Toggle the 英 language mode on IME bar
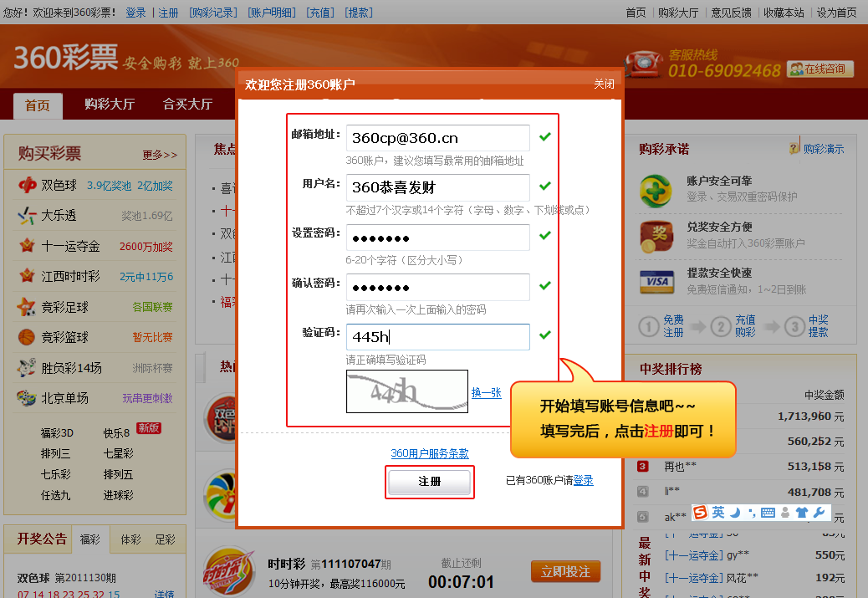868x598 pixels. pyautogui.click(x=718, y=513)
